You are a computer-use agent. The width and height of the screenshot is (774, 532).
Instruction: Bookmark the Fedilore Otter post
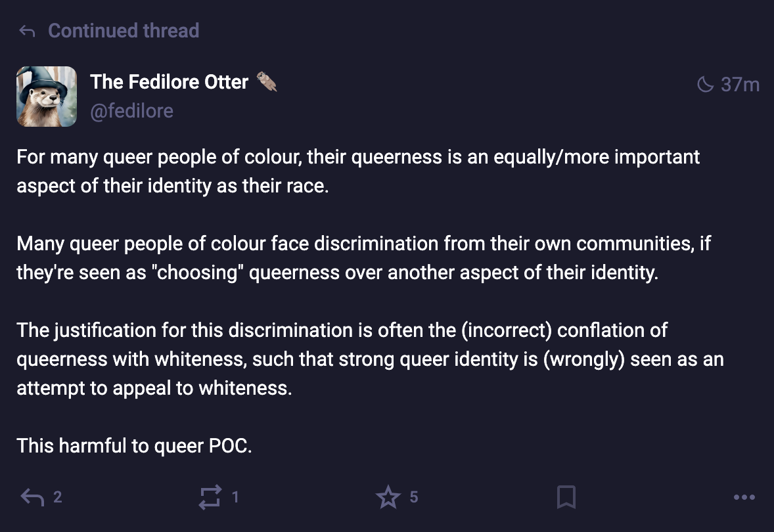point(566,497)
